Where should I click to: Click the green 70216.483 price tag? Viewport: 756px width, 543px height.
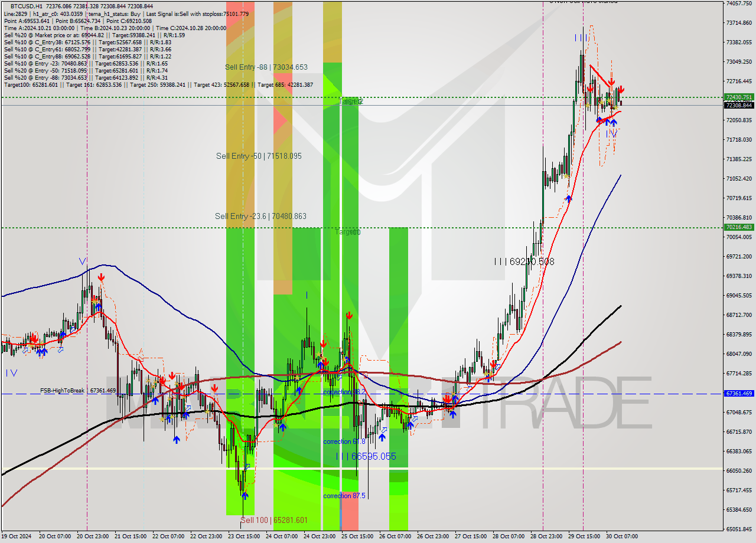(739, 227)
